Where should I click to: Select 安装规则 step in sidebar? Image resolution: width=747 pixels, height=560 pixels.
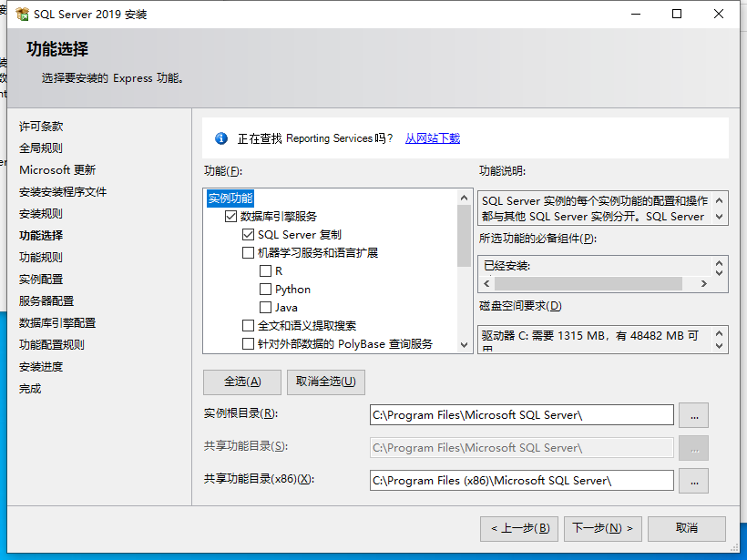point(41,214)
